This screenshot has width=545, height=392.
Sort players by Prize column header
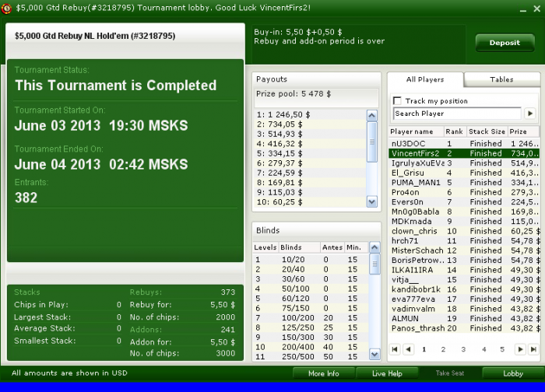coord(519,131)
